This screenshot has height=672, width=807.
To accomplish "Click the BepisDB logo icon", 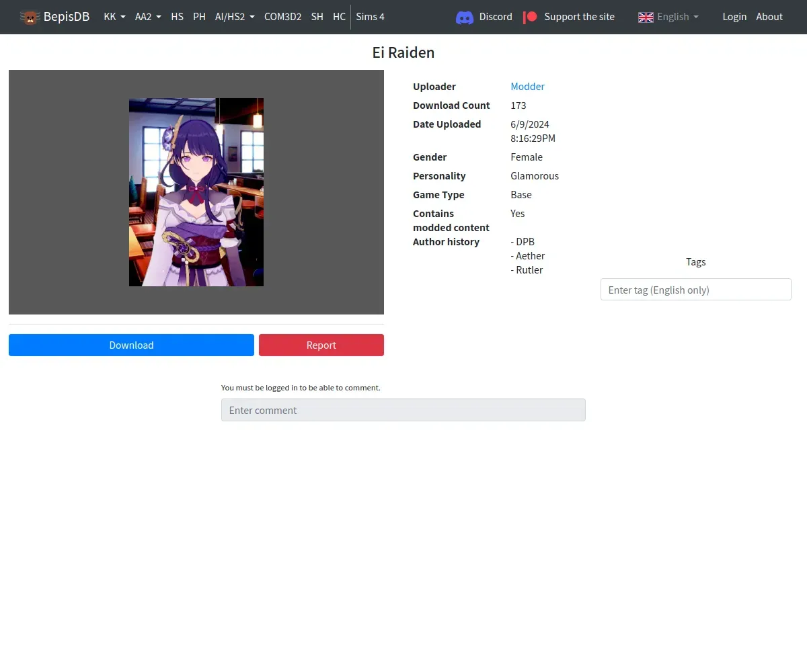I will (x=30, y=17).
